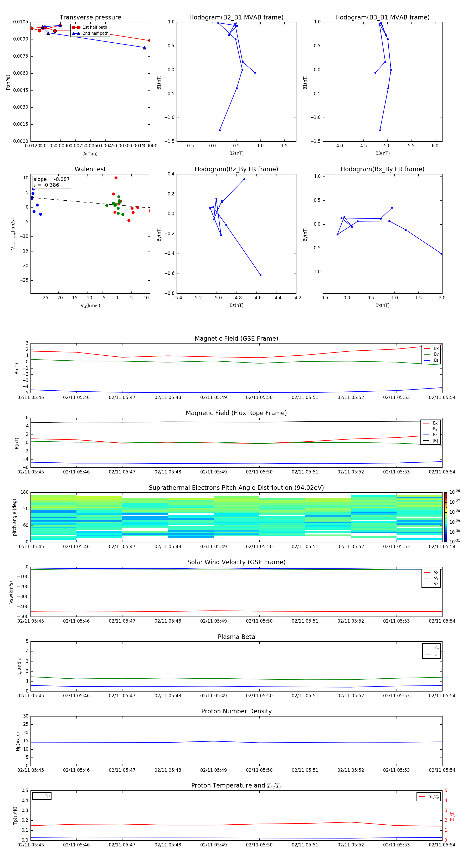The image size is (473, 868).
Task: Click the 'Vremaining(km/s)' y-axis label
Action: coord(13,234)
